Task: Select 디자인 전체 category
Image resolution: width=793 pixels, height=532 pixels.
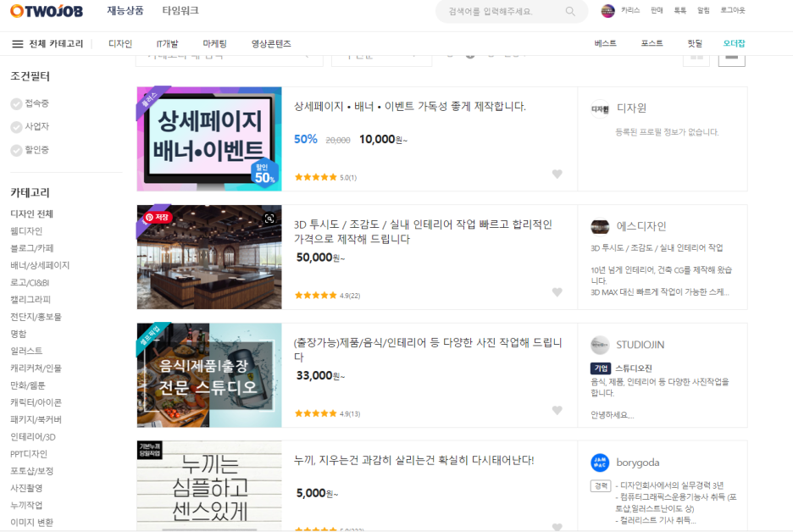Action: click(x=31, y=214)
